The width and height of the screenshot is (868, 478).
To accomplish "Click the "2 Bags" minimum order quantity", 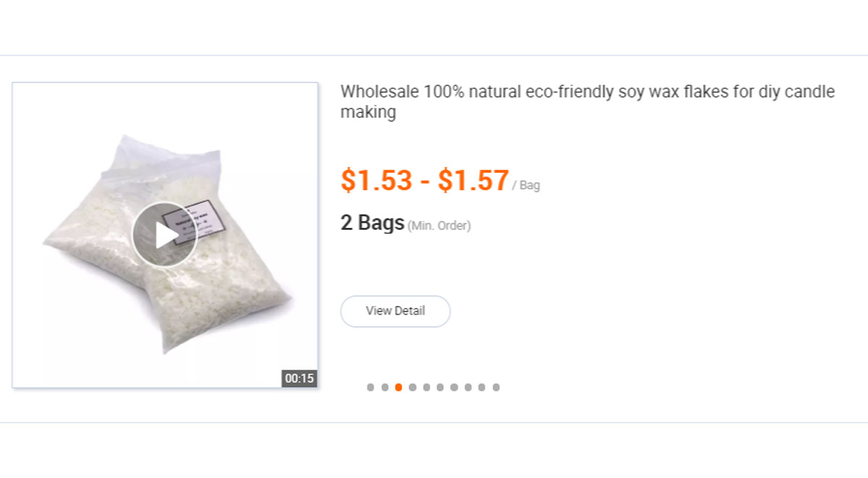I will point(372,223).
